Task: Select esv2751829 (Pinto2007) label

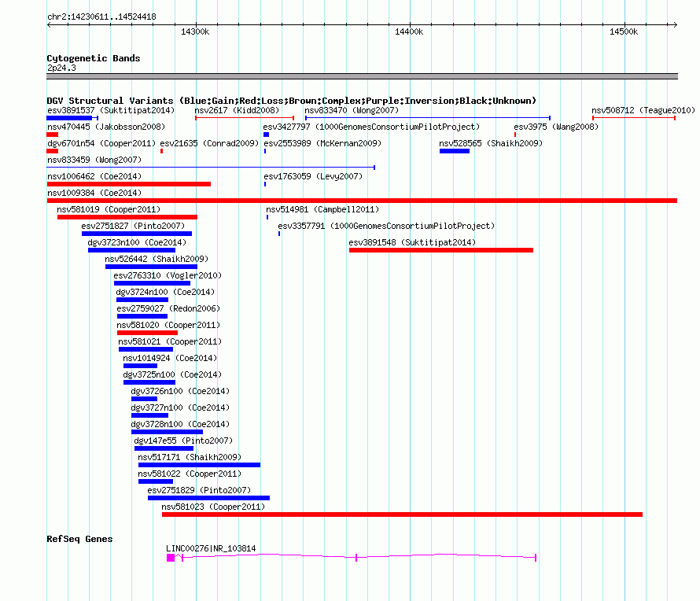Action: point(199,490)
